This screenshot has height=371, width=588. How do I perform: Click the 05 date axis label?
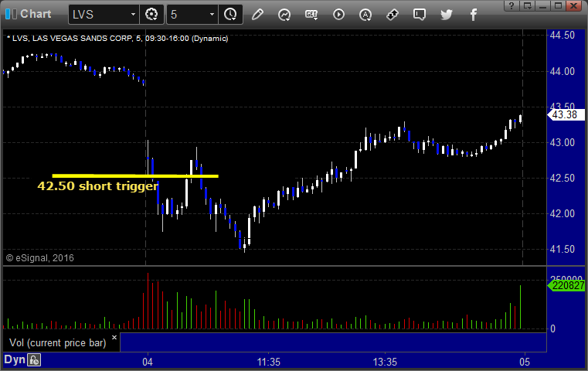tap(525, 362)
